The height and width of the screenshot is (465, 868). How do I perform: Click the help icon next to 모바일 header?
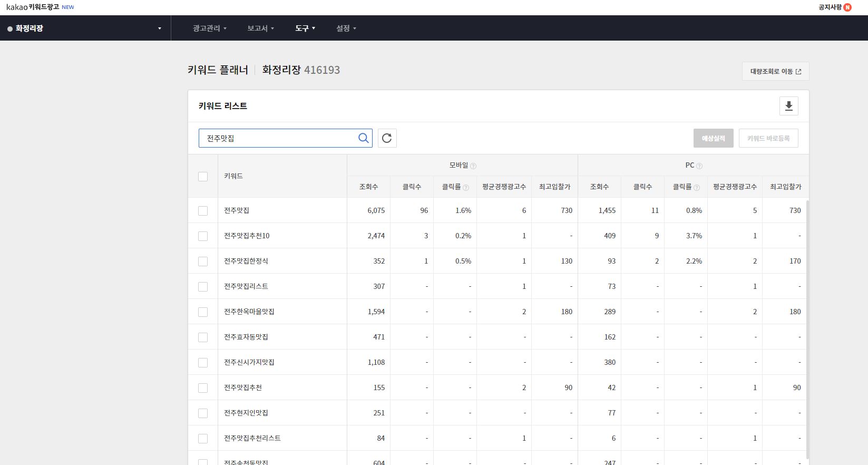473,166
